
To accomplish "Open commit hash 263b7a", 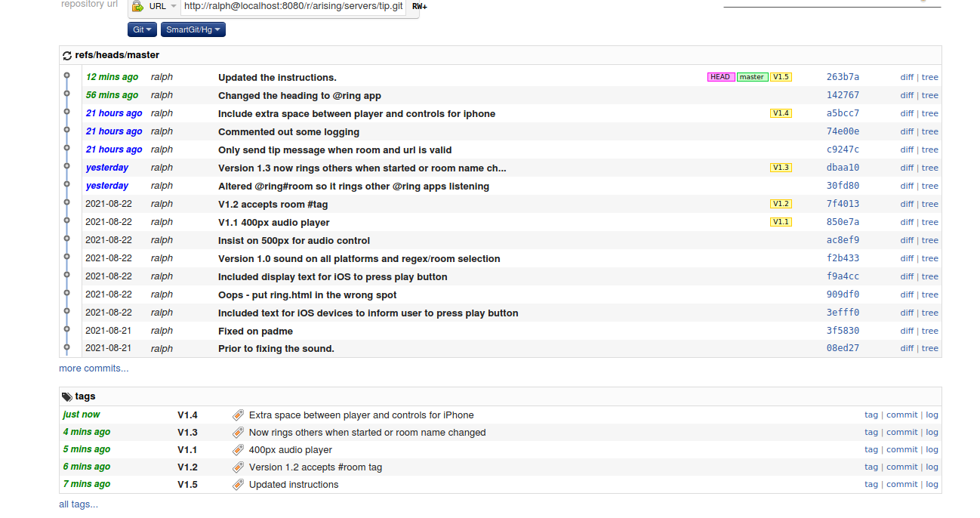I will [843, 77].
